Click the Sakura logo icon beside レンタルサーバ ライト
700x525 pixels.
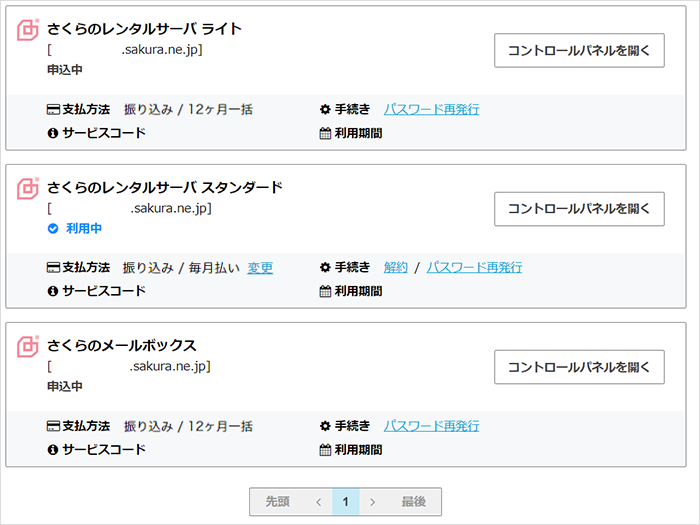pyautogui.click(x=28, y=30)
